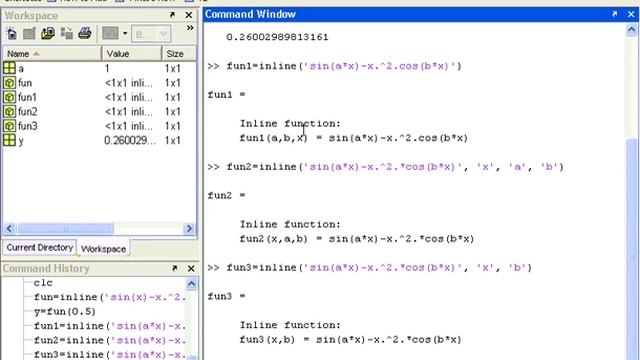The width and height of the screenshot is (640, 360).
Task: Undock the Command History panel
Action: click(175, 268)
